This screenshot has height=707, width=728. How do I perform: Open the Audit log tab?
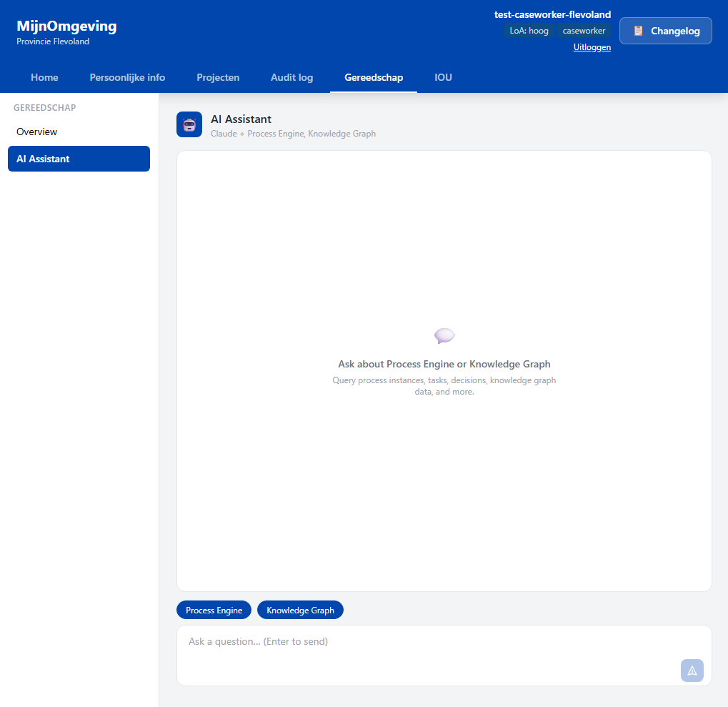click(x=291, y=77)
